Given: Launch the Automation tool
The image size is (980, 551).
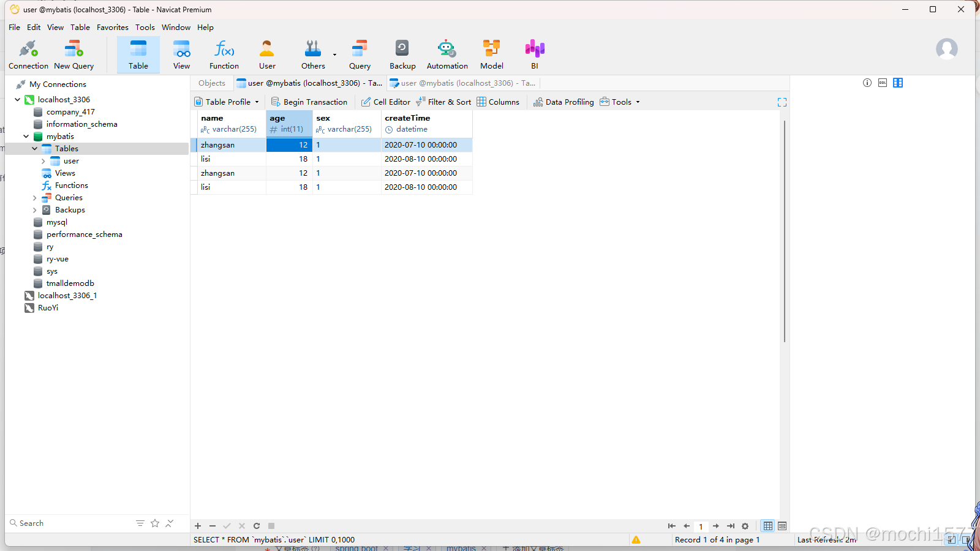Looking at the screenshot, I should (x=447, y=54).
